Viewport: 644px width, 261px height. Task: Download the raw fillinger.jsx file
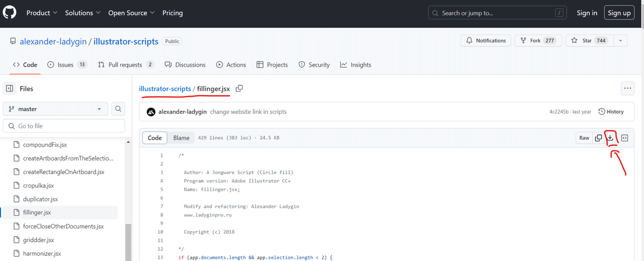tap(610, 138)
